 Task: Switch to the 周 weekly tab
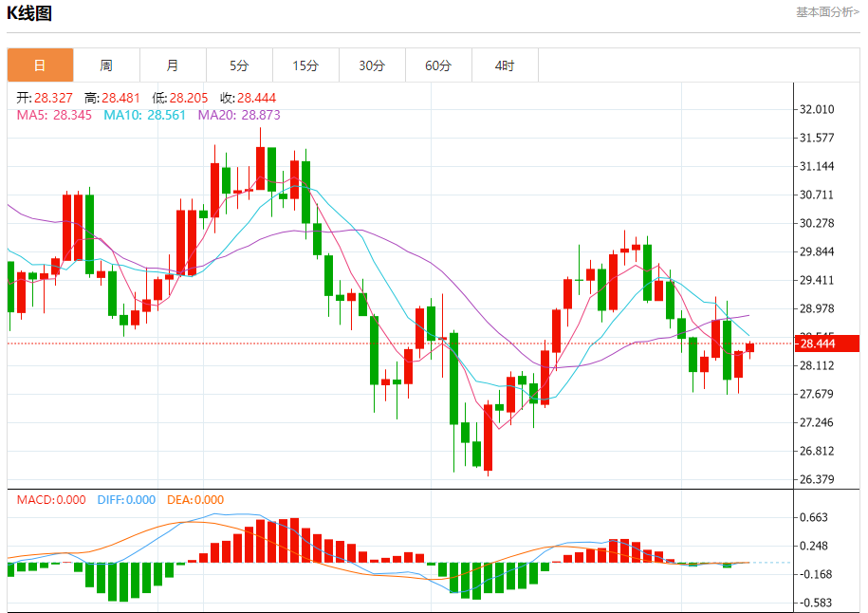(x=106, y=65)
